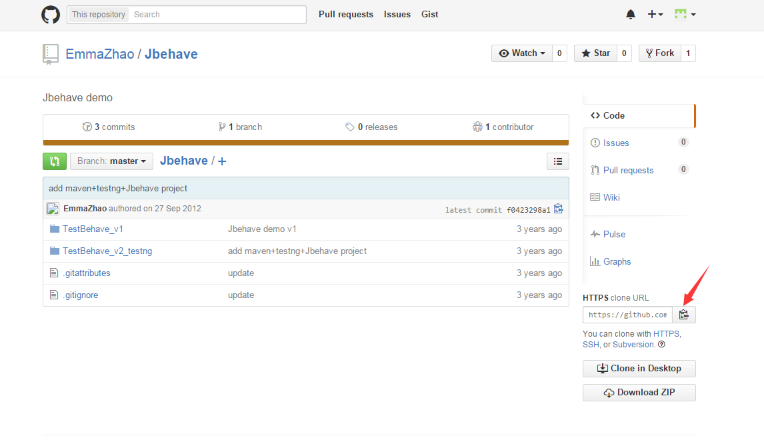This screenshot has height=445, width=764.
Task: Click the GitHub Octocat logo
Action: click(50, 14)
